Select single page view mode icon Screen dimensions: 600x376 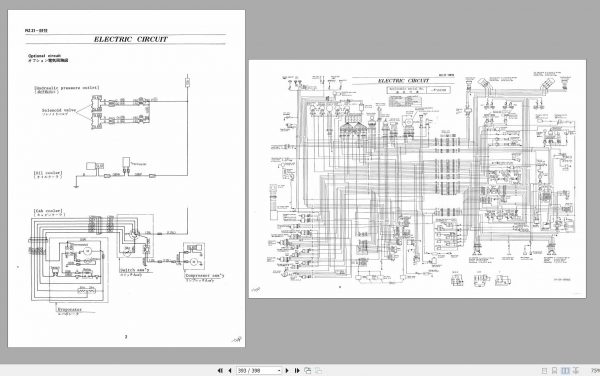pyautogui.click(x=545, y=371)
